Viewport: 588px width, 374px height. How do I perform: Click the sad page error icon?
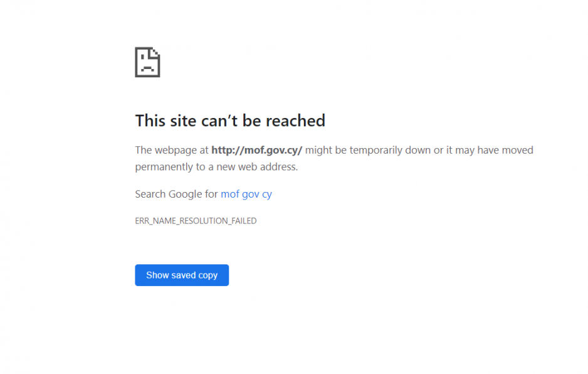pyautogui.click(x=147, y=62)
